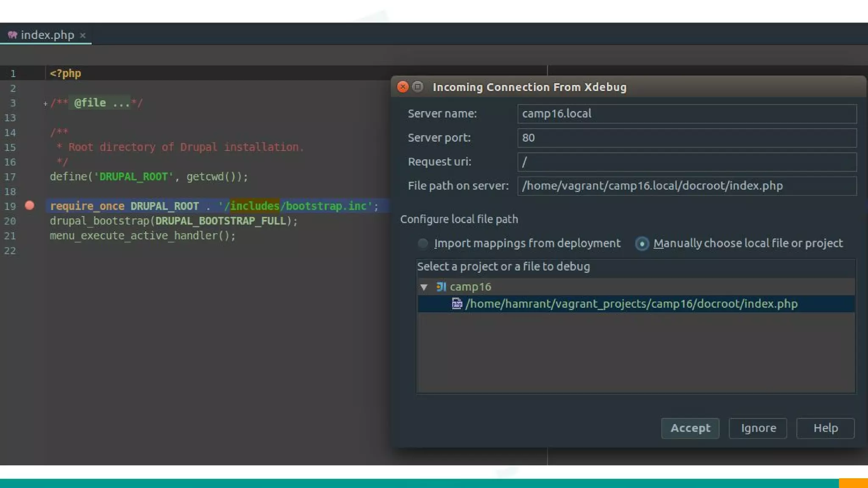Ignore the incoming Xdebug connection

click(x=758, y=428)
